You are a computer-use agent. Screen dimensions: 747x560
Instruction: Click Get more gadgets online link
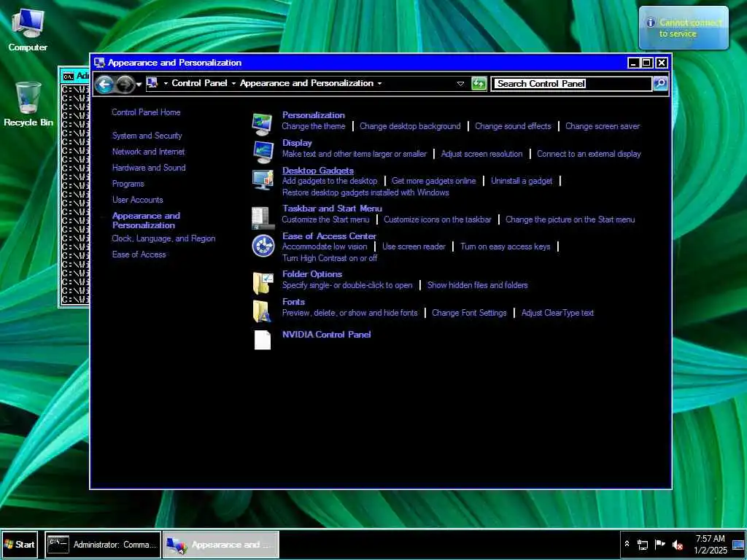(433, 181)
